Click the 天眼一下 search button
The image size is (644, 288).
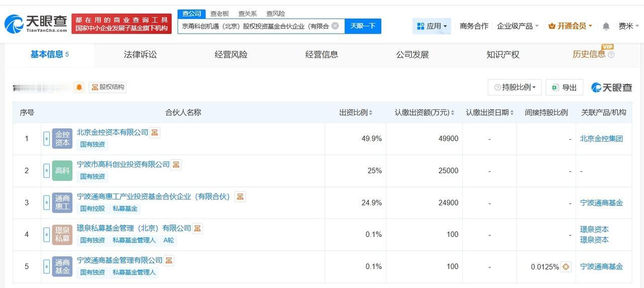point(363,26)
